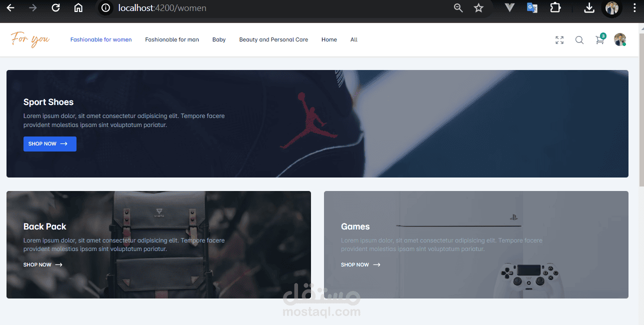
Task: Open the V-shaped browser extension
Action: (509, 7)
